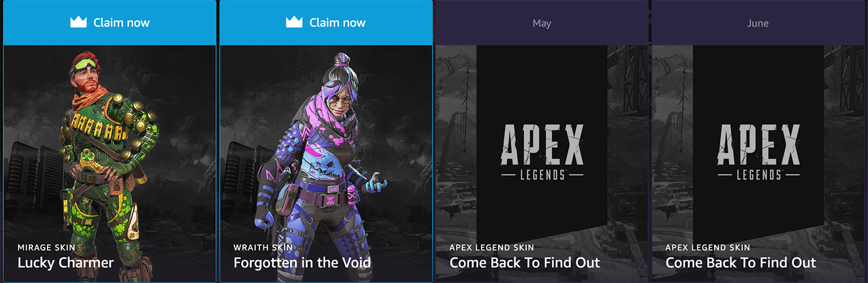Click the crown icon above Lucky Charmer

click(78, 23)
